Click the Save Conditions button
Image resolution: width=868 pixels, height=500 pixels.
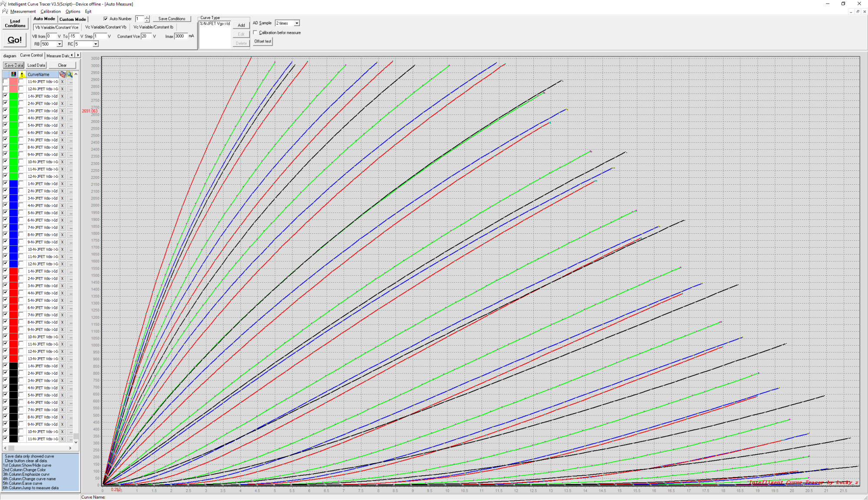pos(171,19)
